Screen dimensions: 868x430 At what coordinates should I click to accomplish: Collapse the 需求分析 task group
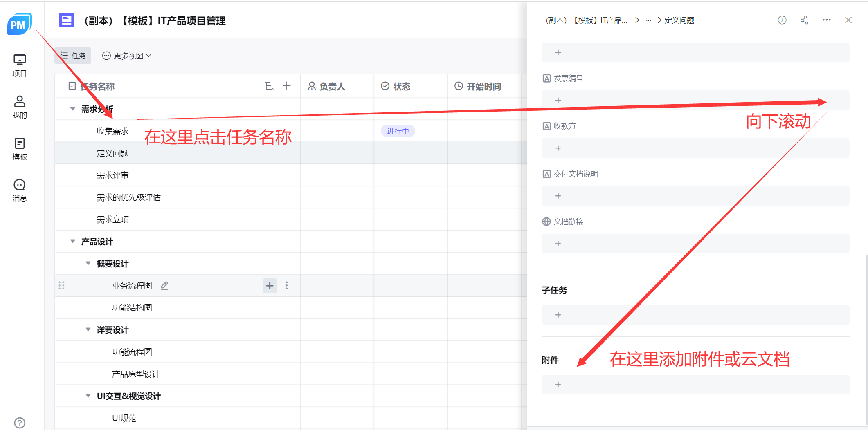point(73,109)
